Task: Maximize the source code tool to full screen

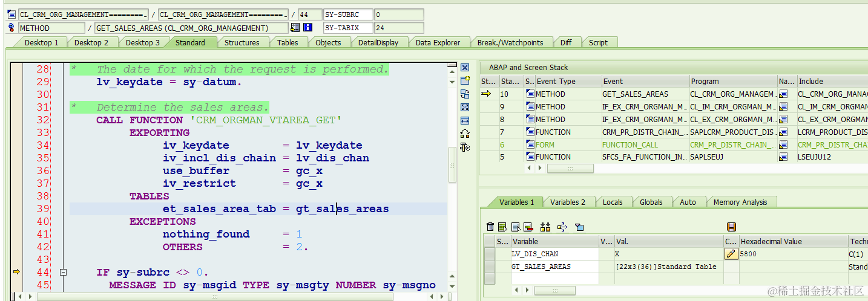Action: [465, 107]
